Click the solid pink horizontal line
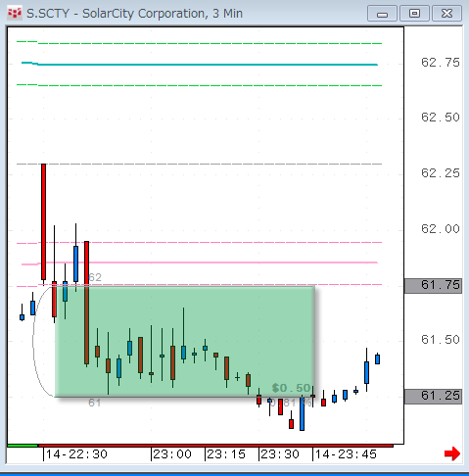The width and height of the screenshot is (469, 476). pos(199,262)
